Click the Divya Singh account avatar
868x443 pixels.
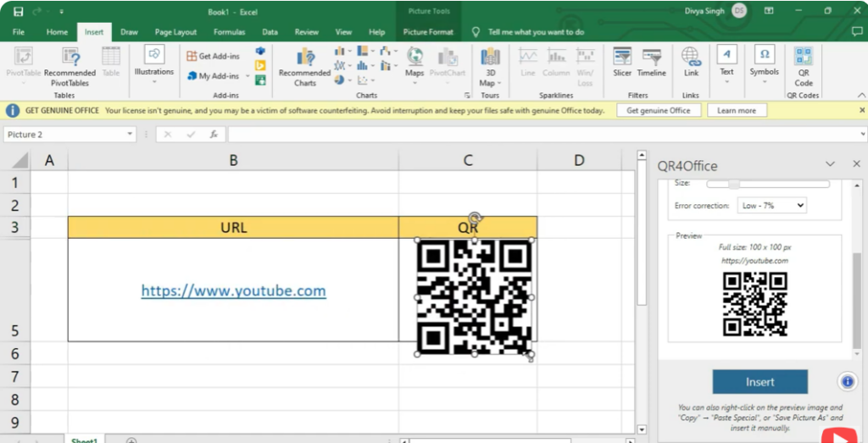pyautogui.click(x=739, y=11)
